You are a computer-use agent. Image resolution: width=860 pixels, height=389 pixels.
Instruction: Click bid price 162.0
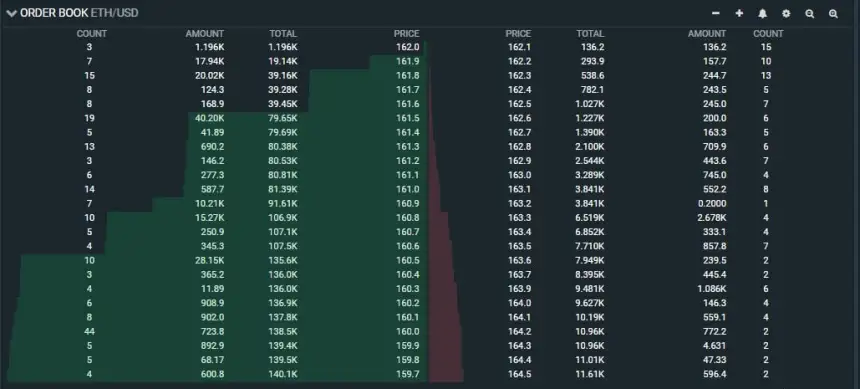coord(408,47)
